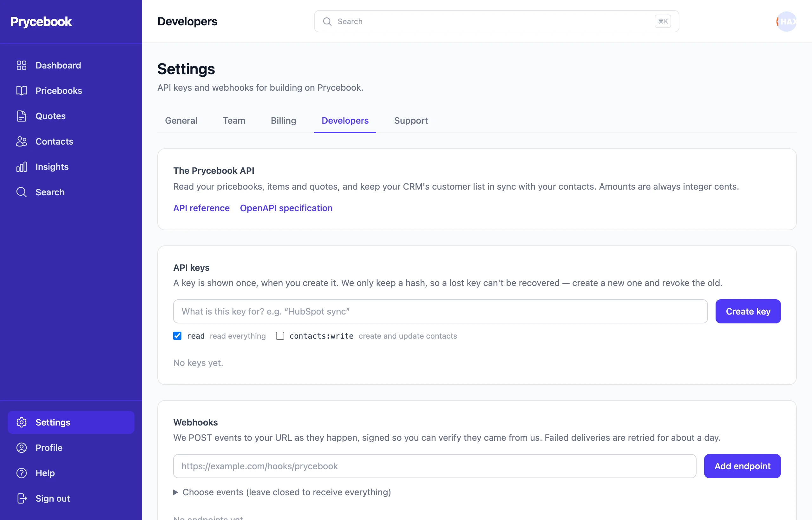Click the 'API keys' heading

click(192, 267)
